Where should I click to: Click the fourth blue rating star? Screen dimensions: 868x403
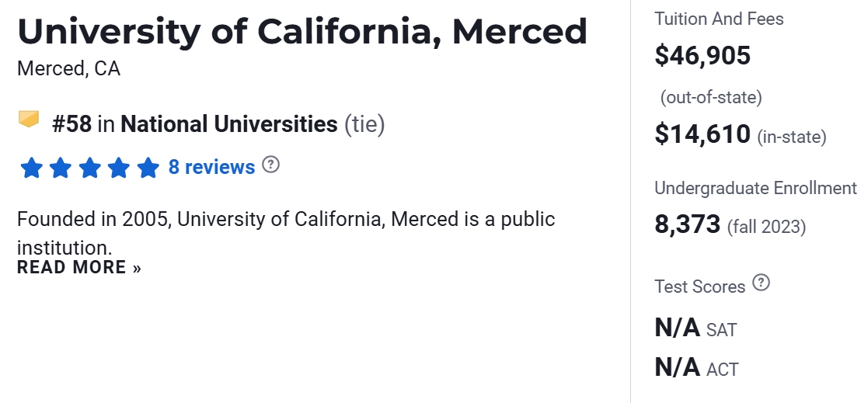tap(119, 168)
